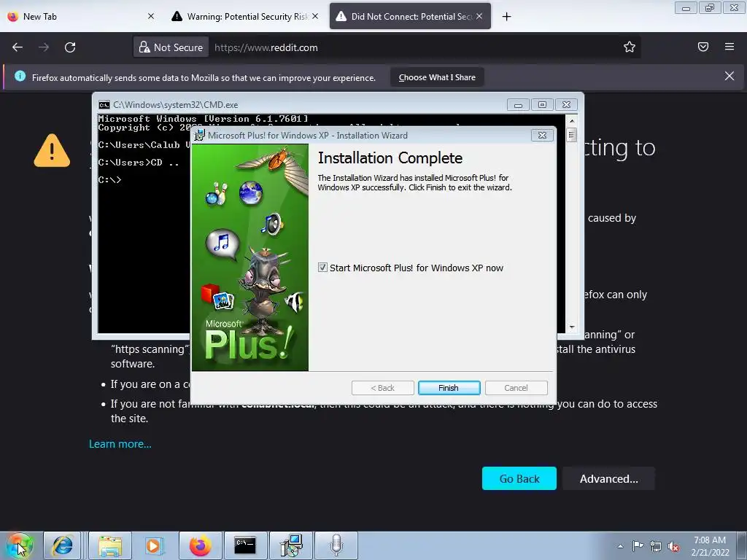This screenshot has height=560, width=747.
Task: Click the C:\> prompt line in CMD
Action: [x=109, y=179]
